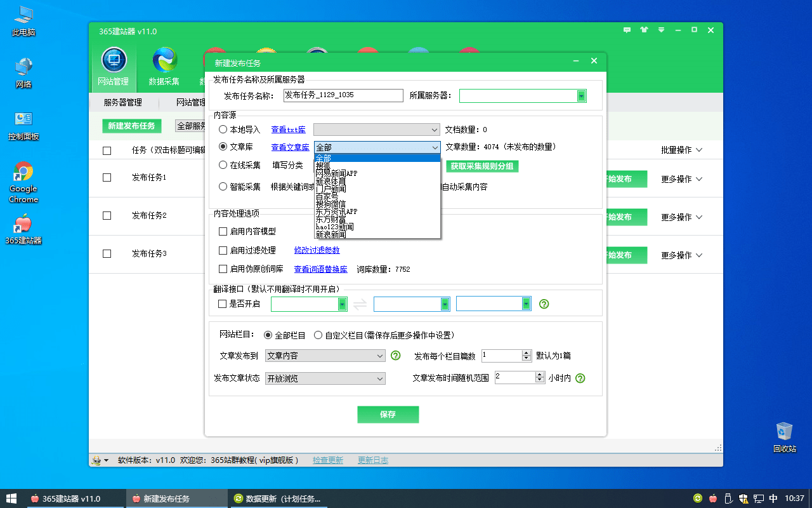This screenshot has height=508, width=812.
Task: Select the 在线采集 radio button
Action: (223, 165)
